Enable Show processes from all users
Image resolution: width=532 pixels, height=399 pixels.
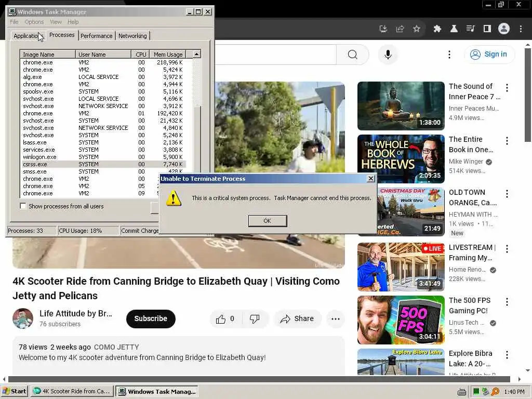(x=23, y=206)
